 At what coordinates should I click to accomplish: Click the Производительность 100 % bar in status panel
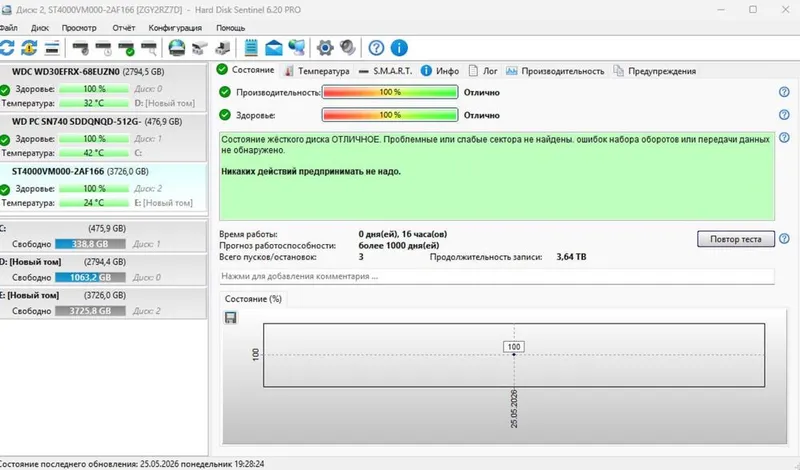pos(390,92)
